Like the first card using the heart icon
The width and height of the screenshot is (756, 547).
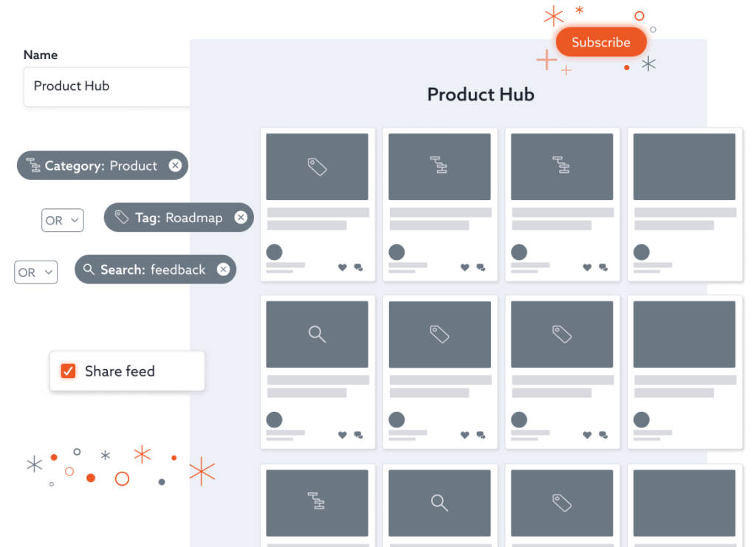point(342,267)
